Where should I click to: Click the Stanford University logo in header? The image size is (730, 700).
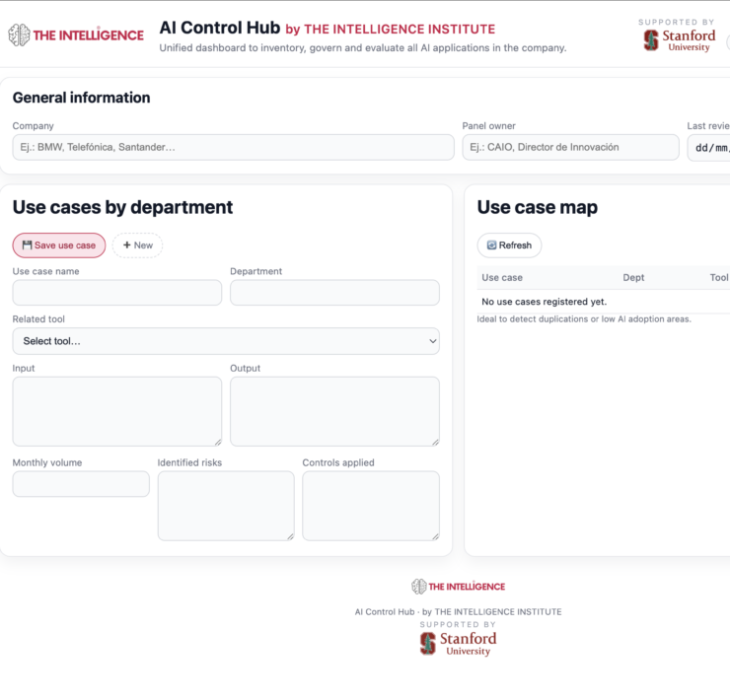(x=679, y=40)
